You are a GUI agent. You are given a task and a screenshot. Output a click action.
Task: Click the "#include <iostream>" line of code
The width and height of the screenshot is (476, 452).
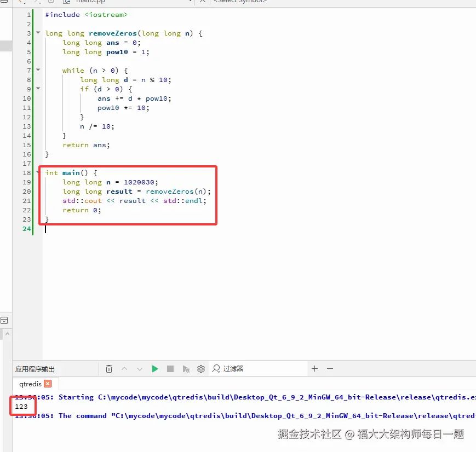[86, 15]
